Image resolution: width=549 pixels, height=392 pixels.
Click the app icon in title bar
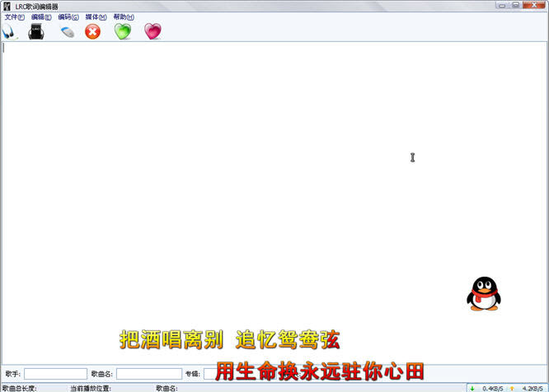7,6
